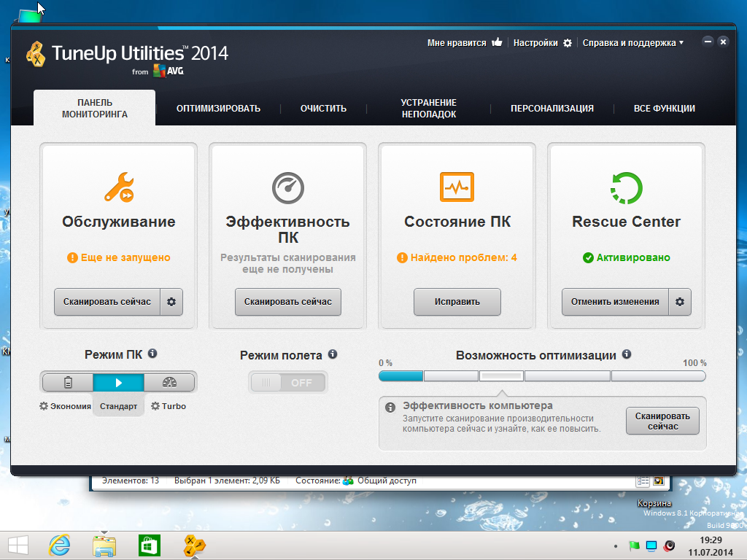Click the Экономия label

pyautogui.click(x=71, y=406)
